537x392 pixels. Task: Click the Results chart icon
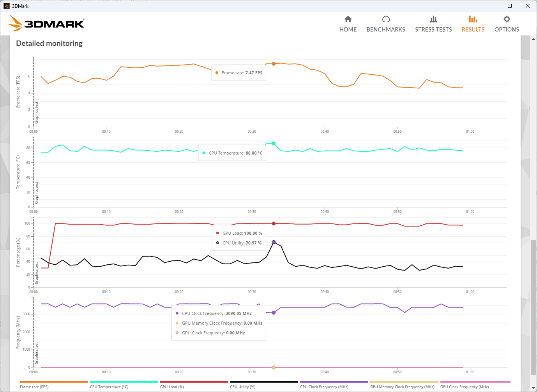click(x=473, y=19)
